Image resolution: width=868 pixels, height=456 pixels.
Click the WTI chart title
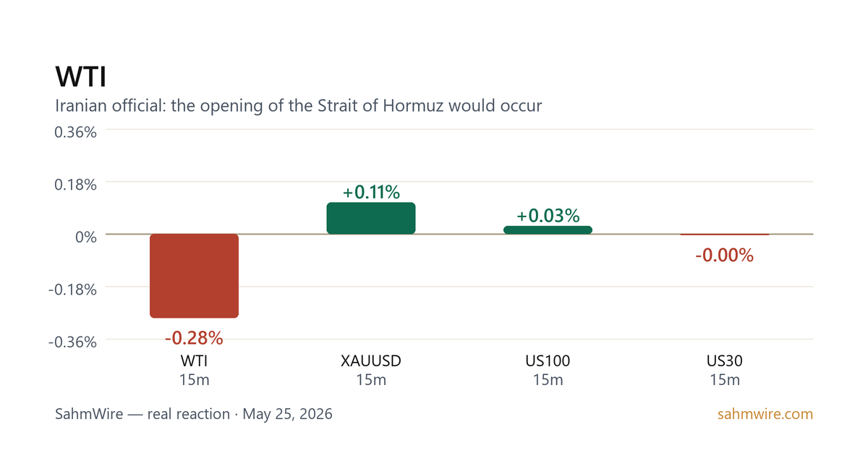tap(81, 77)
